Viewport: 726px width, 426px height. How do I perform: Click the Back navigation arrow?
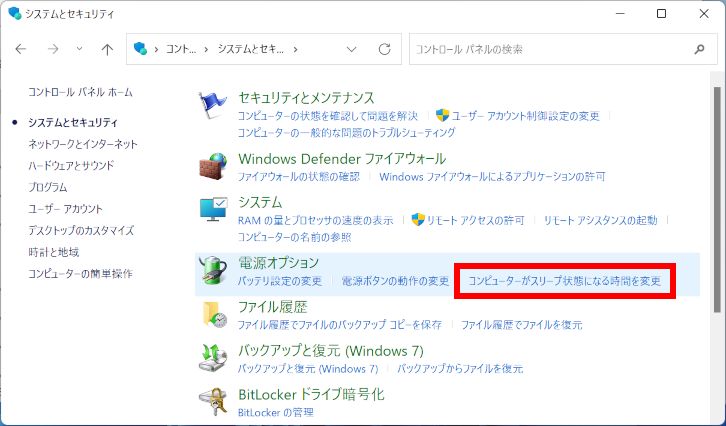21,49
